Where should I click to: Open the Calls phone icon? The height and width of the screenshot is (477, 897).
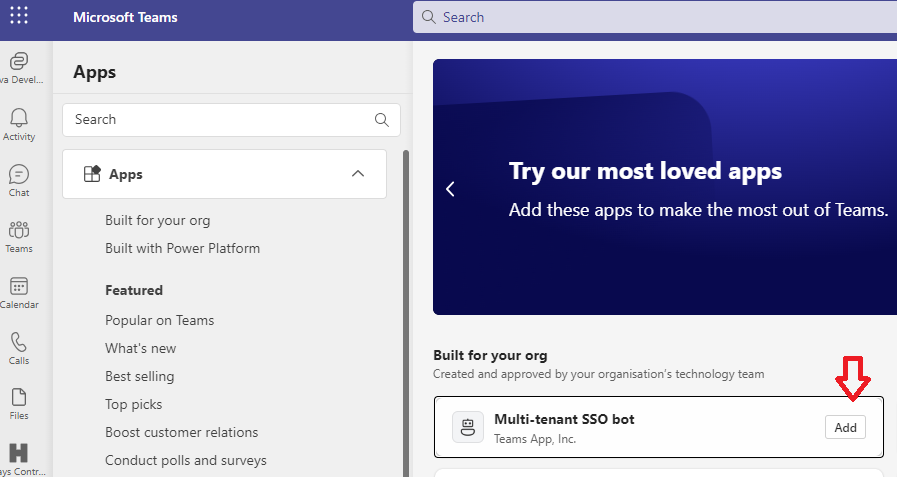tap(19, 342)
